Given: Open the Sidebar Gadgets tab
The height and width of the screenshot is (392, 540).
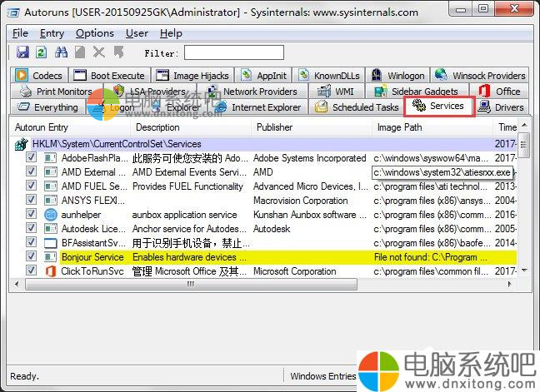Looking at the screenshot, I should pyautogui.click(x=417, y=91).
